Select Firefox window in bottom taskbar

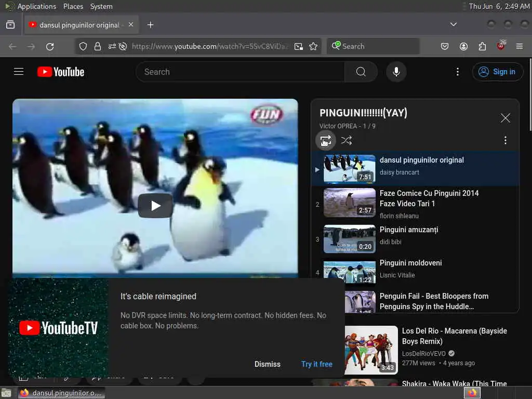(61, 393)
